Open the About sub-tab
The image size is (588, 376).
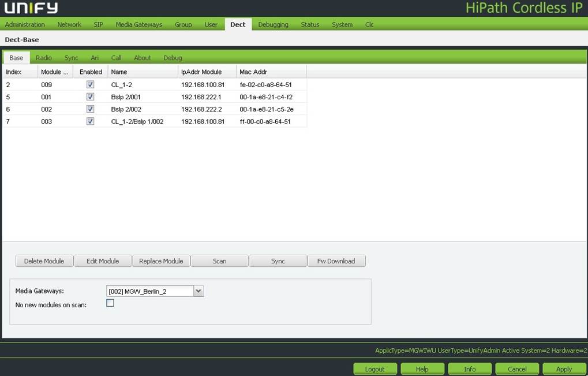(x=143, y=58)
